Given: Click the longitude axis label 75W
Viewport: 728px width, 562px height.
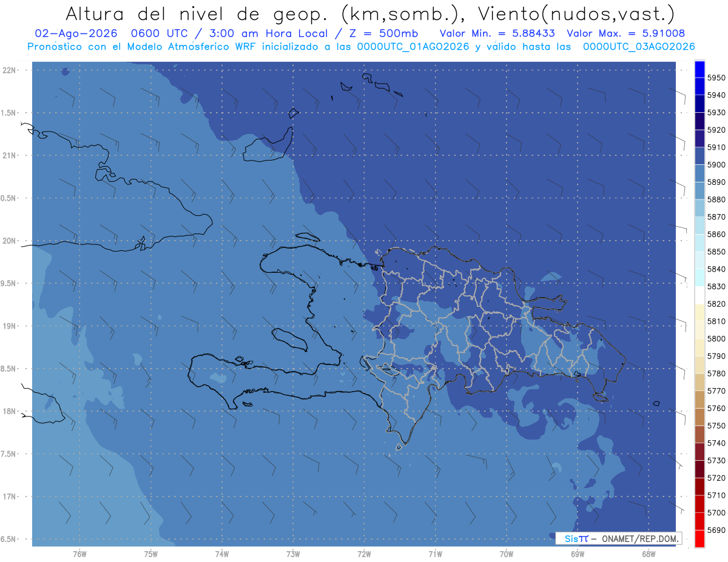Looking at the screenshot, I should (x=151, y=554).
